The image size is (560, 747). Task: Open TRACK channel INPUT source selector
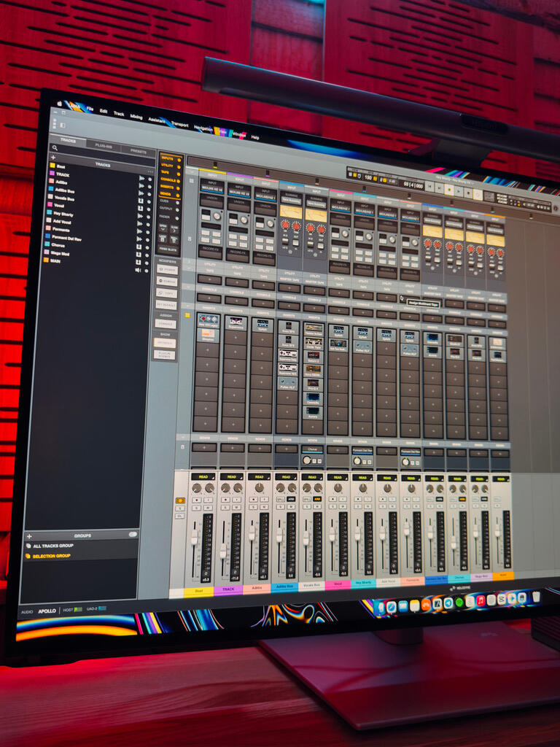(x=239, y=193)
